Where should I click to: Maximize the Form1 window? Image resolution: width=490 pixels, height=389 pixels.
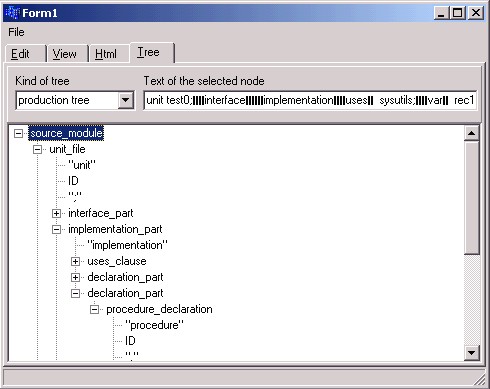pyautogui.click(x=458, y=13)
